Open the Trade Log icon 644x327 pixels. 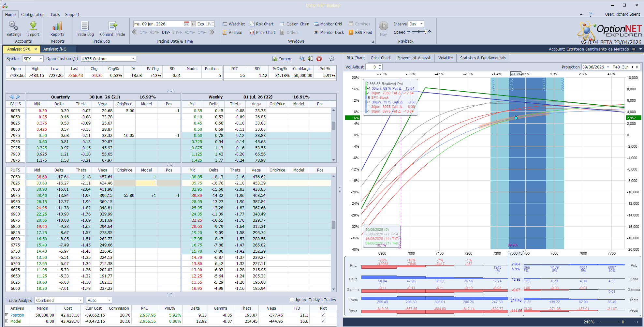coord(85,29)
